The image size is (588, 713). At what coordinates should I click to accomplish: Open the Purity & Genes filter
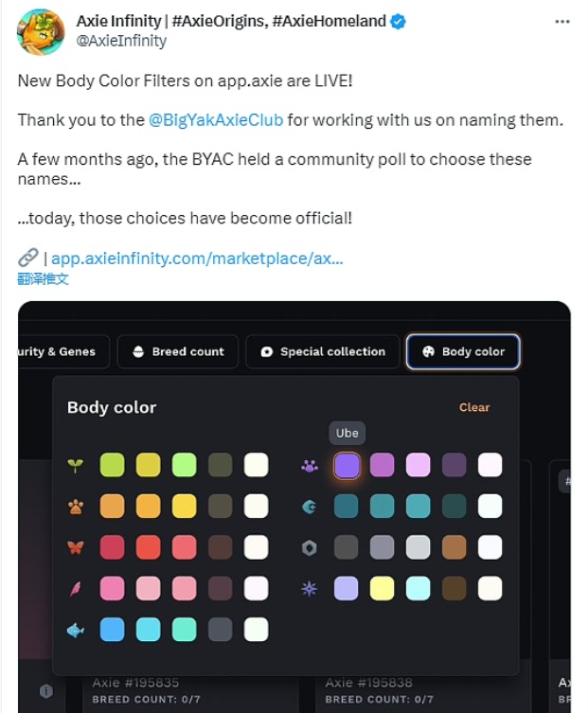click(x=62, y=351)
